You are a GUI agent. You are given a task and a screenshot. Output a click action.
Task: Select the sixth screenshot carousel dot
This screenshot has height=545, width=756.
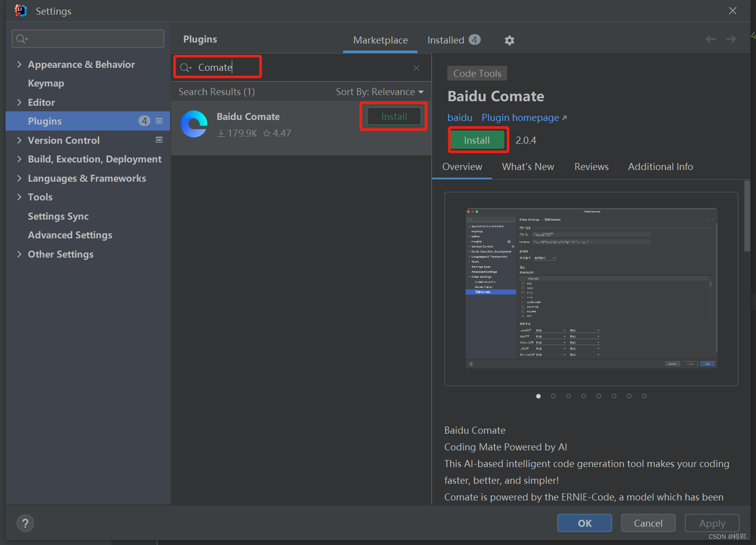pyautogui.click(x=614, y=396)
